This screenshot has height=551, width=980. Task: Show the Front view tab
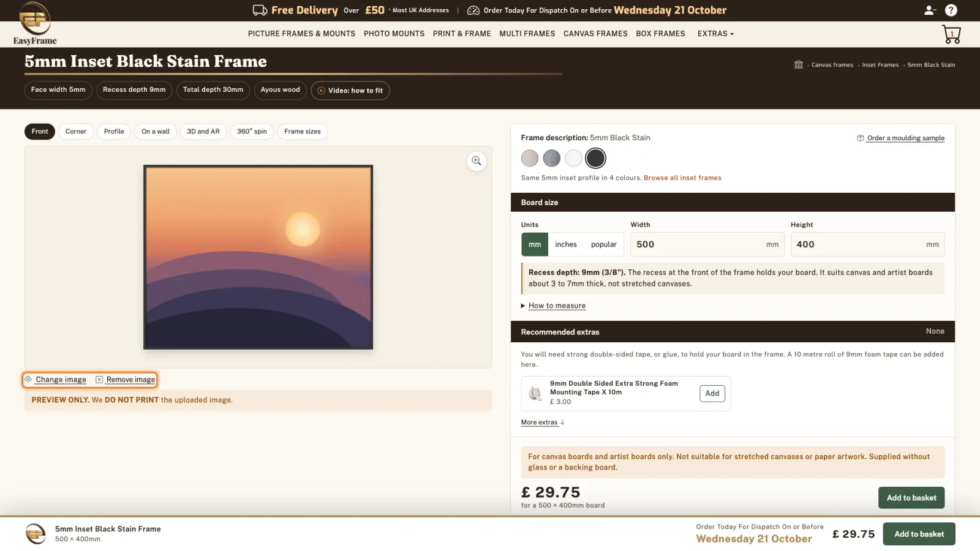coord(40,132)
